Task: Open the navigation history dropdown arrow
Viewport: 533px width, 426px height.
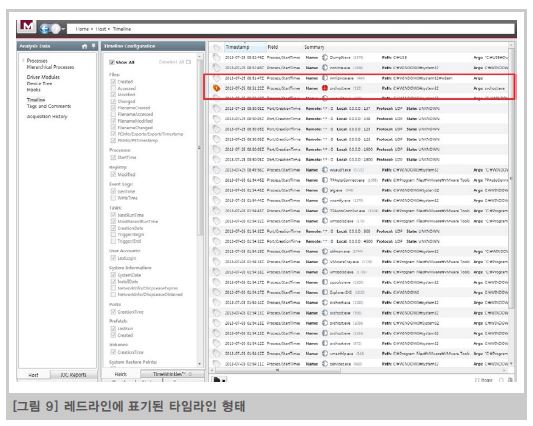Action: 63,29
